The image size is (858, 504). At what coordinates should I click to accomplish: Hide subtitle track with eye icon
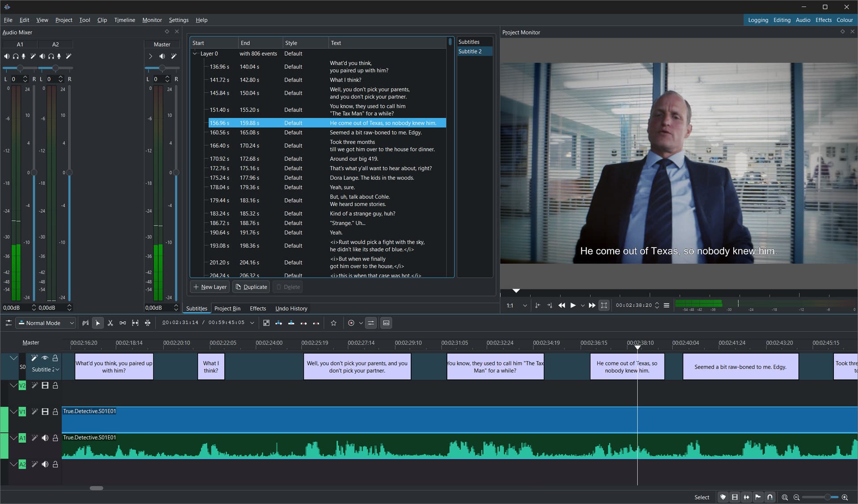pyautogui.click(x=45, y=358)
